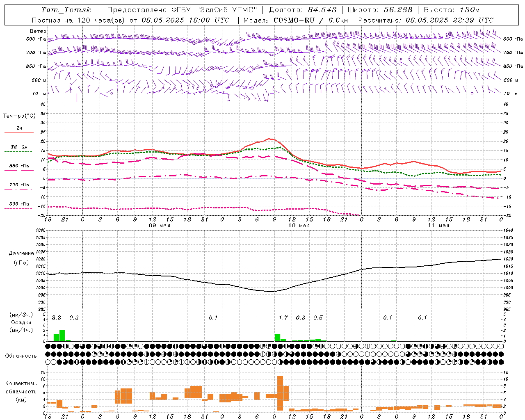Viewport: 525px width, 420px height.
Task: Click the Ветер wind panel label
Action: pos(38,31)
